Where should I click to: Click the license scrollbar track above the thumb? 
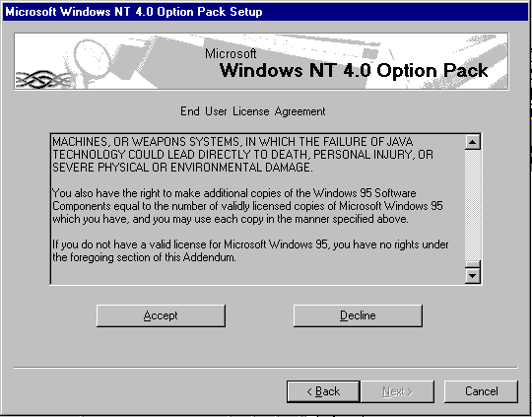click(x=472, y=205)
